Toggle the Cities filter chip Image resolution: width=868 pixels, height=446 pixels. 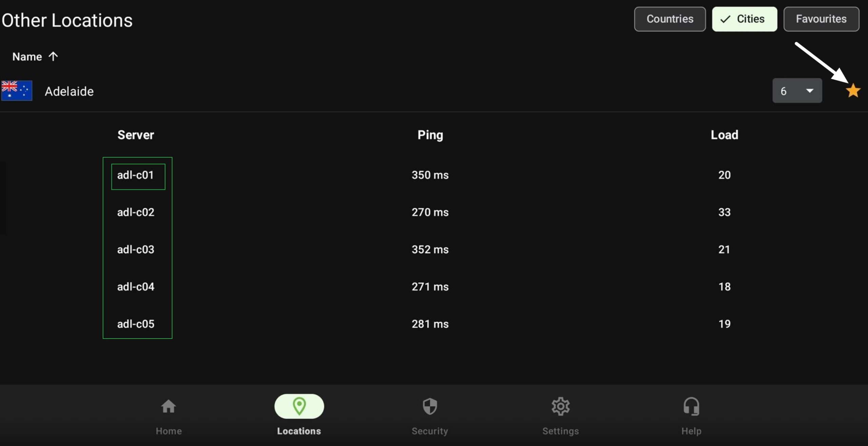(x=745, y=19)
